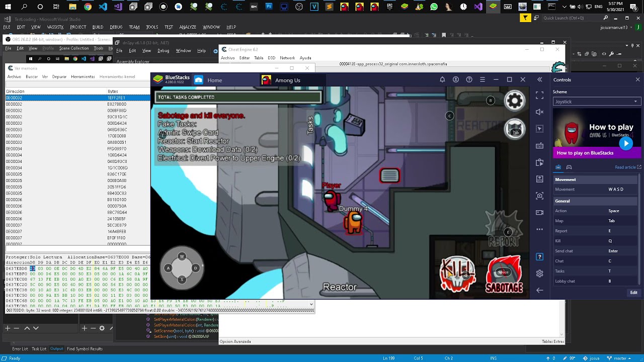Open Find Symbol Results tab
The height and width of the screenshot is (362, 644).
(x=85, y=349)
